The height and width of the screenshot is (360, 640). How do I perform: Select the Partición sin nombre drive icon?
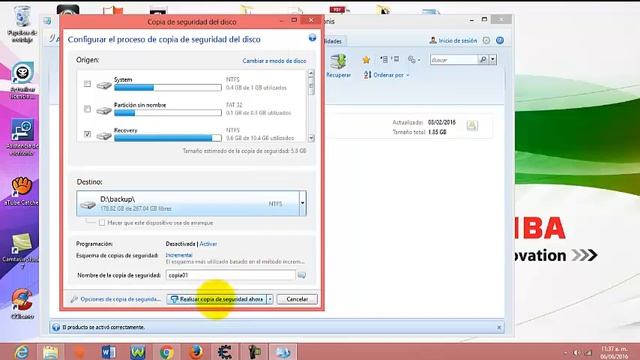[x=104, y=110]
